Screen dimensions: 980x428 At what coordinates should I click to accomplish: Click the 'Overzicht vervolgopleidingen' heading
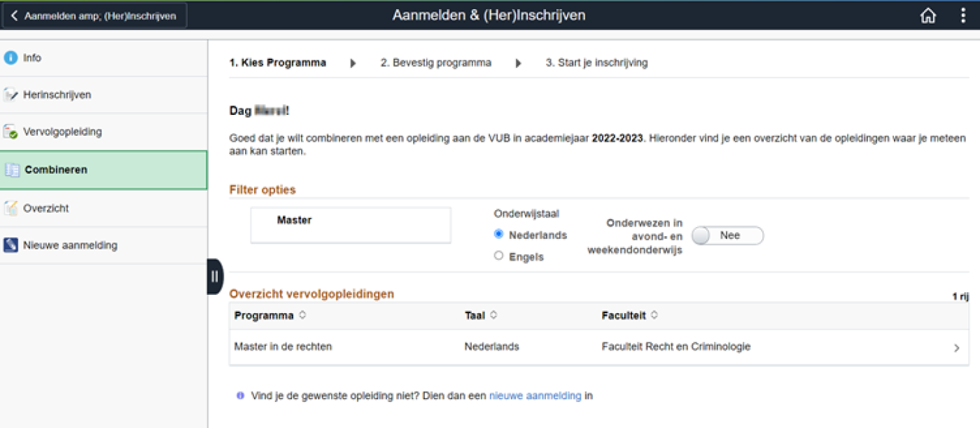[x=311, y=294]
